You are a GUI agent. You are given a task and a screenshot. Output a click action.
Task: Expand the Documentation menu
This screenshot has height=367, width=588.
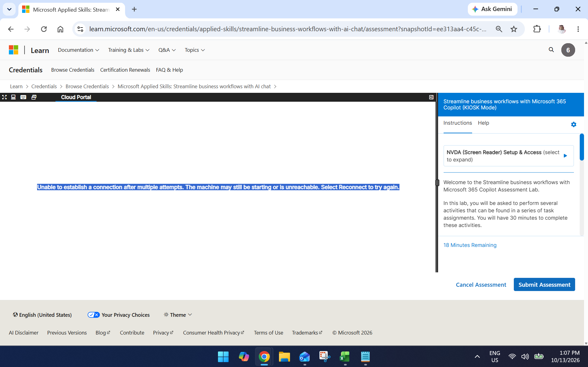78,50
